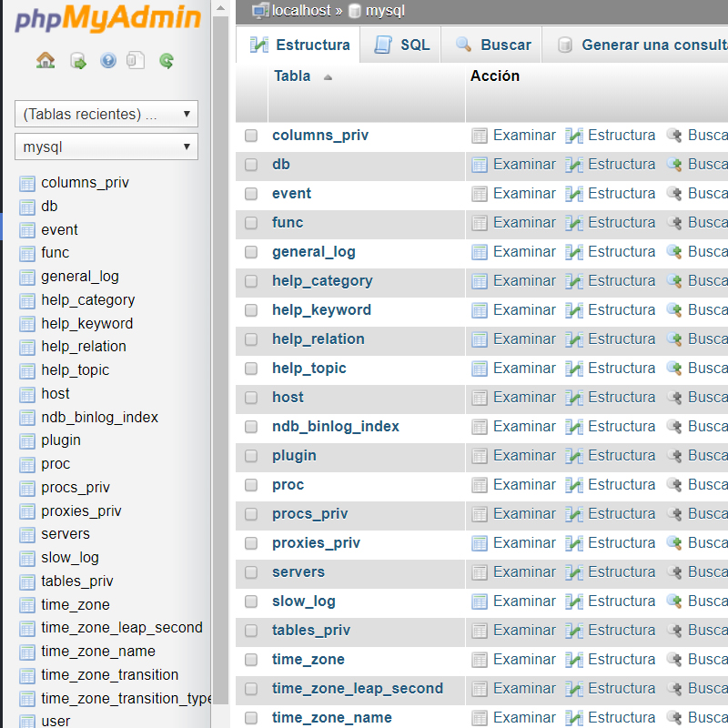
Task: Open the Generar una consulta tab
Action: [x=635, y=45]
